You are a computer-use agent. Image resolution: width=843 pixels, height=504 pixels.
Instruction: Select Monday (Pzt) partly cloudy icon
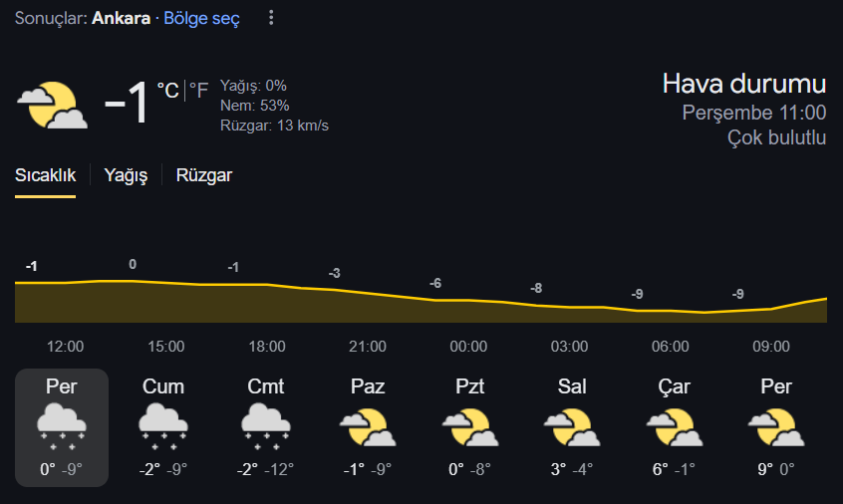470,427
